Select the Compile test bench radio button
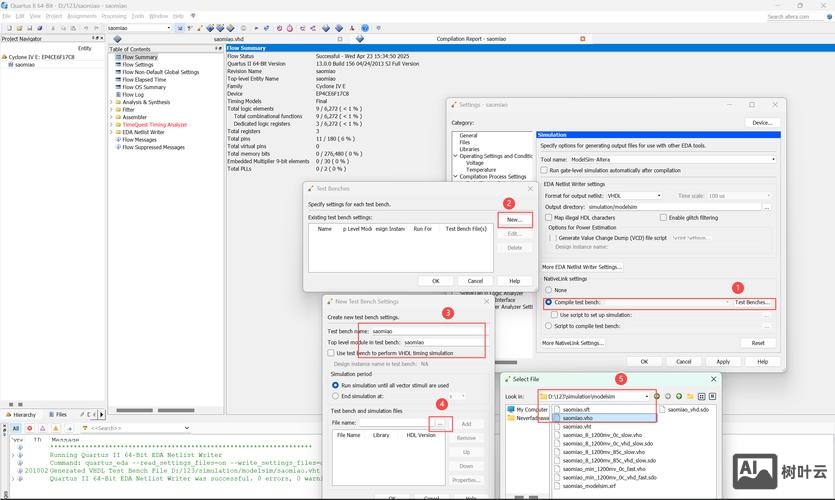 [x=548, y=302]
